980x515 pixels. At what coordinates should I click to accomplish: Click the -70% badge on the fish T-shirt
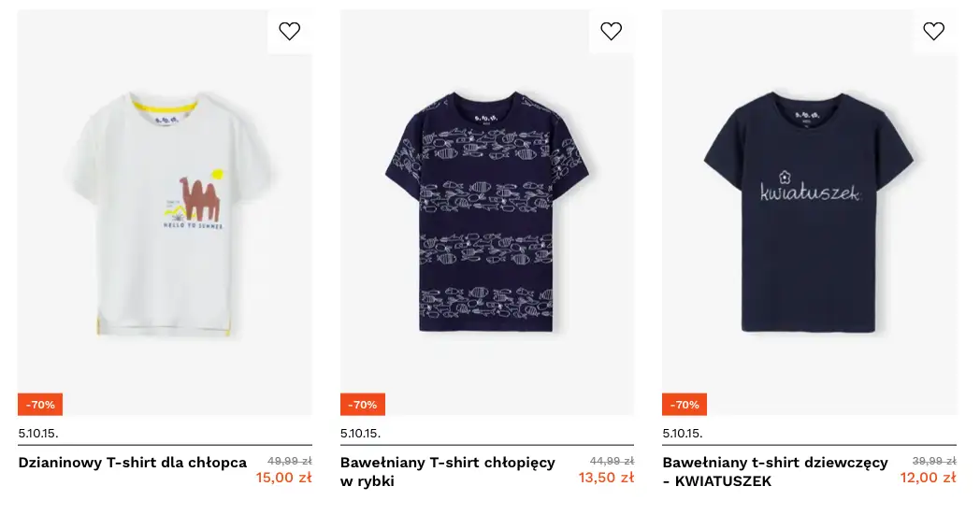click(x=363, y=405)
